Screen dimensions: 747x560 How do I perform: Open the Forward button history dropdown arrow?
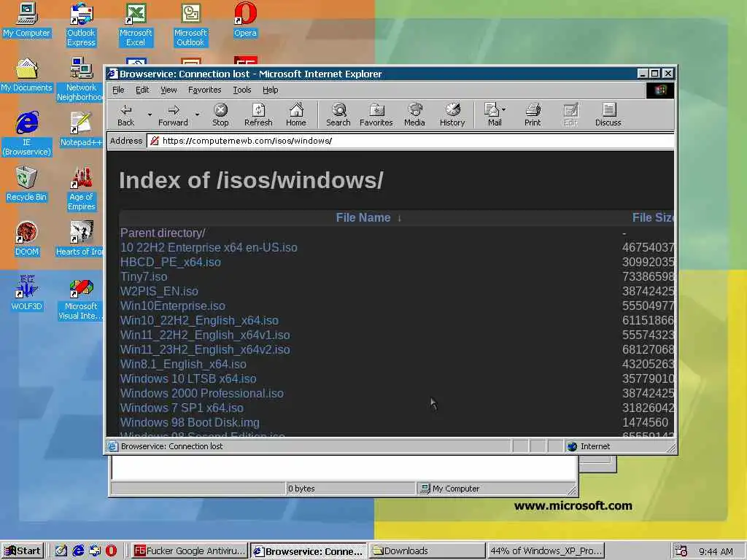tap(197, 114)
